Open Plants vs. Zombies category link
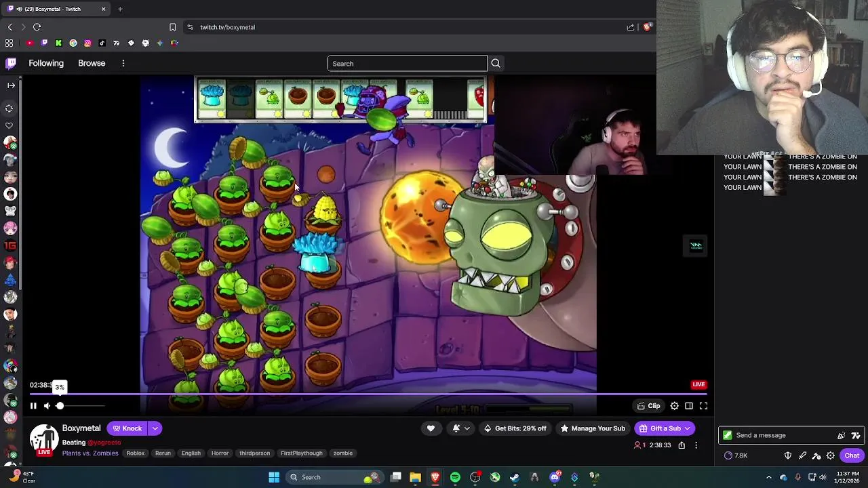 90,453
